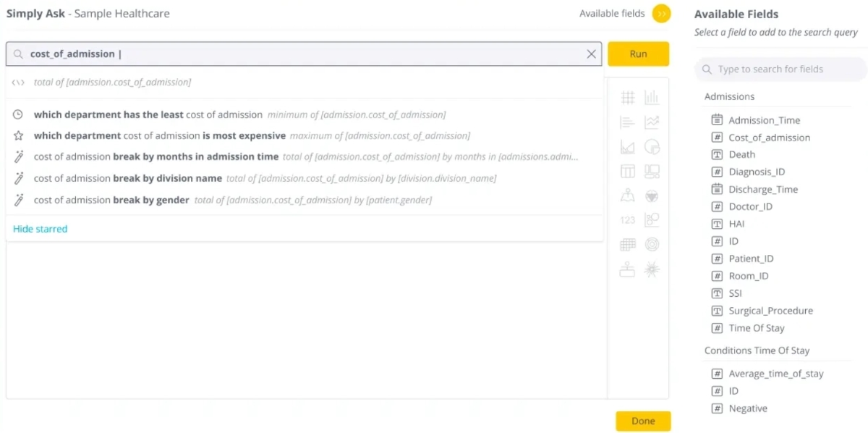This screenshot has width=868, height=433.
Task: Pick the heatmap grid visualization icon
Action: [x=627, y=244]
